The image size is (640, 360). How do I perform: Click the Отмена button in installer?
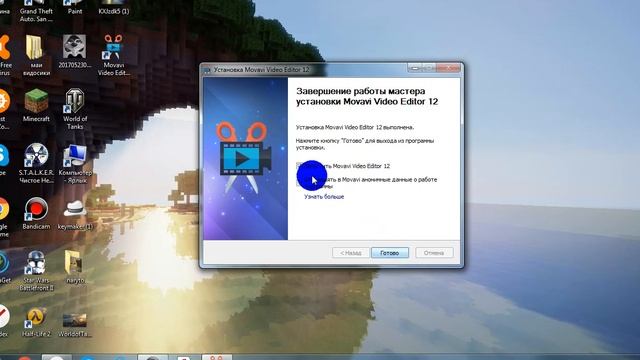(x=434, y=253)
